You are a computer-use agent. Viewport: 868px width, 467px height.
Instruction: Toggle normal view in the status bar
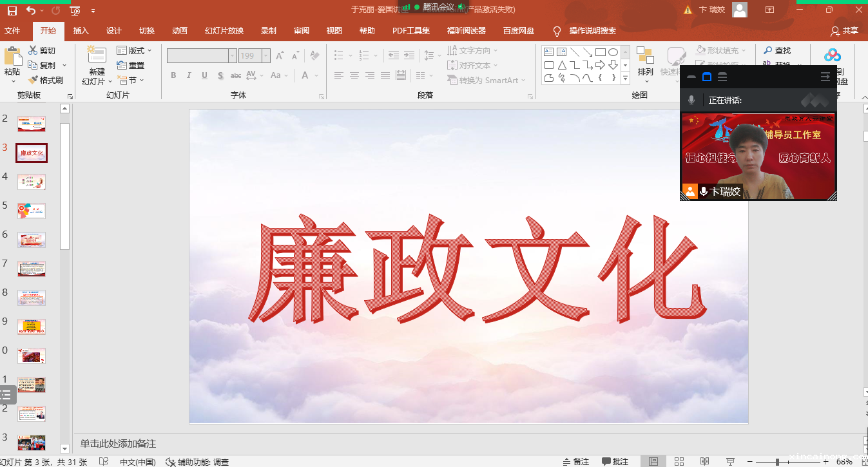coord(653,461)
